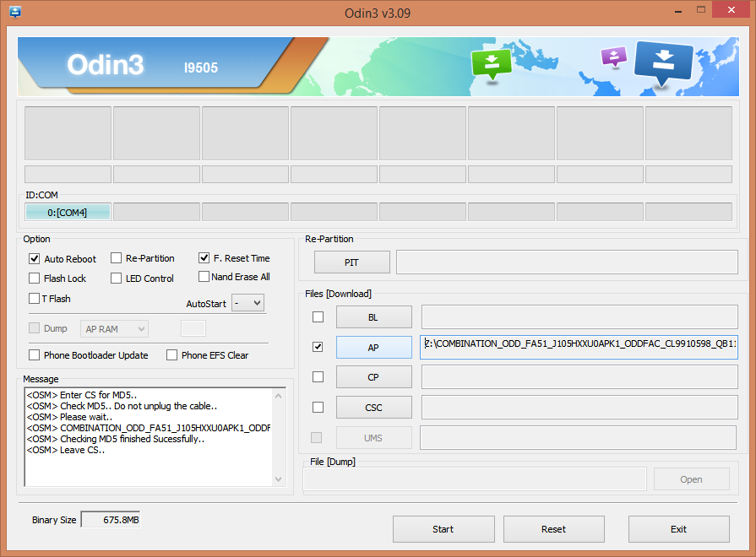The width and height of the screenshot is (756, 557).
Task: Click the green download icon in banner
Action: click(492, 64)
